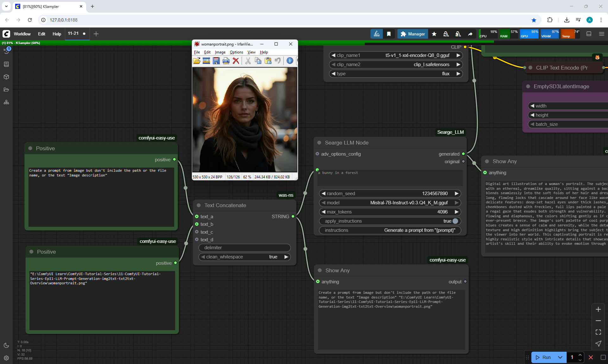Viewport: 608px width, 364px height.
Task: Click right arrow on type flux selector
Action: pyautogui.click(x=458, y=74)
